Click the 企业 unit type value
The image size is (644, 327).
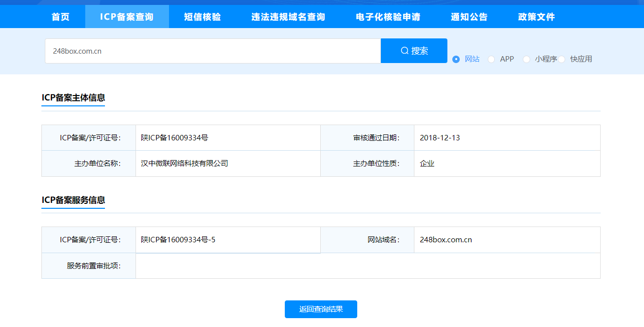click(x=427, y=163)
